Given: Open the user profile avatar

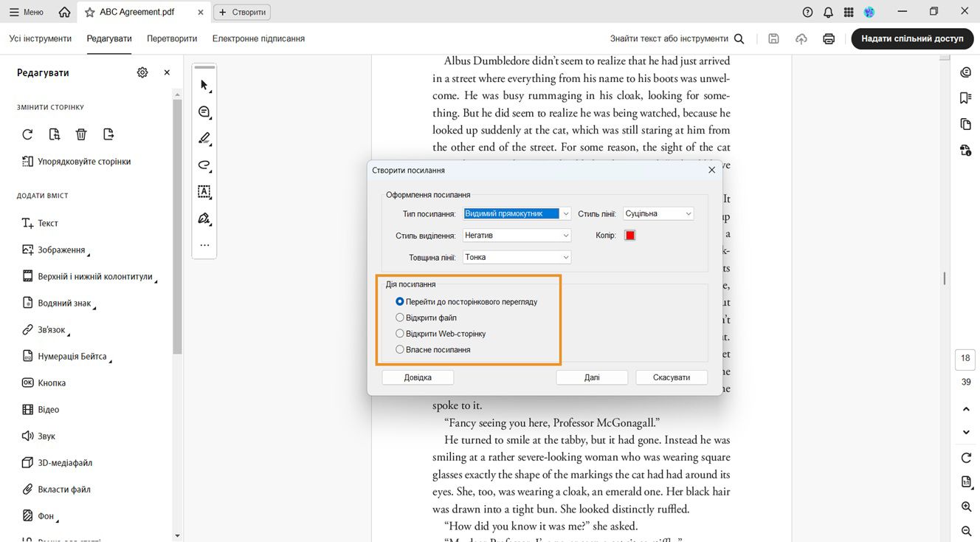Looking at the screenshot, I should [x=869, y=12].
